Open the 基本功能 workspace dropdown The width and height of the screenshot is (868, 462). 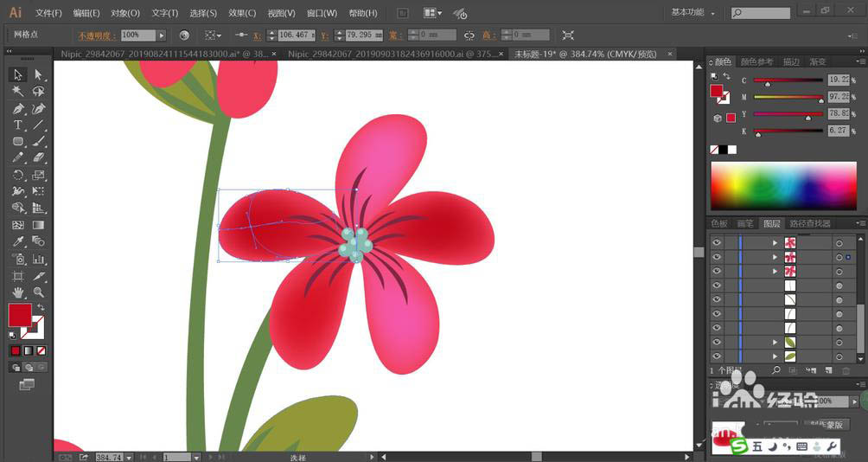(x=693, y=12)
